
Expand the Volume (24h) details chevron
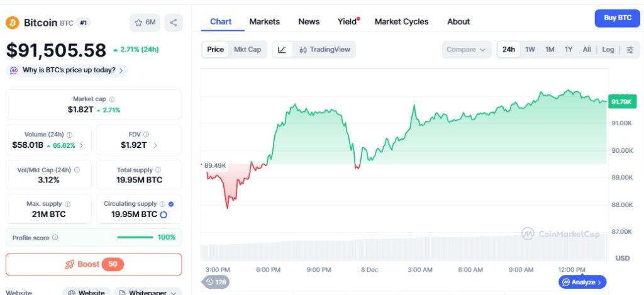tap(81, 145)
